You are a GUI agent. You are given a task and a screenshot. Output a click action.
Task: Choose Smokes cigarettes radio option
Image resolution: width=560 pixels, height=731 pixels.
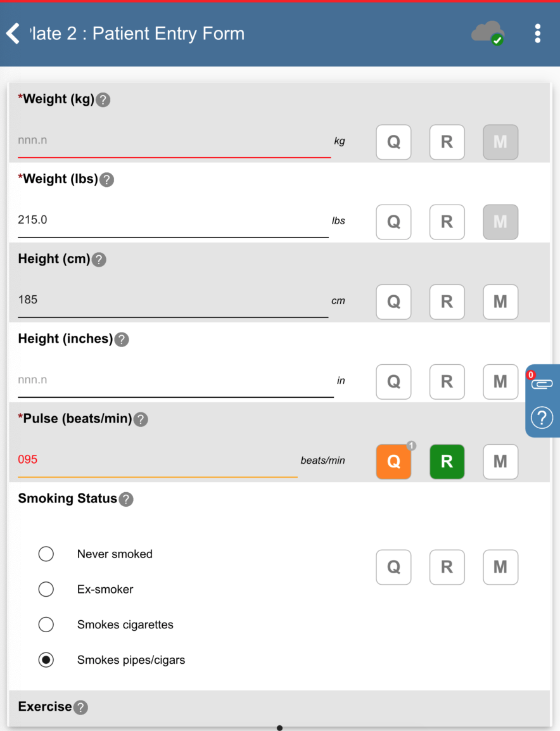coord(46,625)
